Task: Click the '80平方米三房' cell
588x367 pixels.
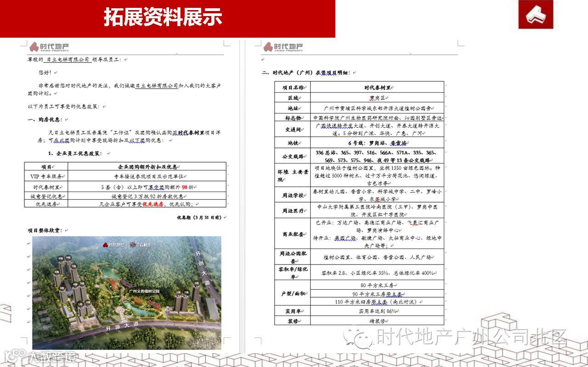Action: pos(378,285)
